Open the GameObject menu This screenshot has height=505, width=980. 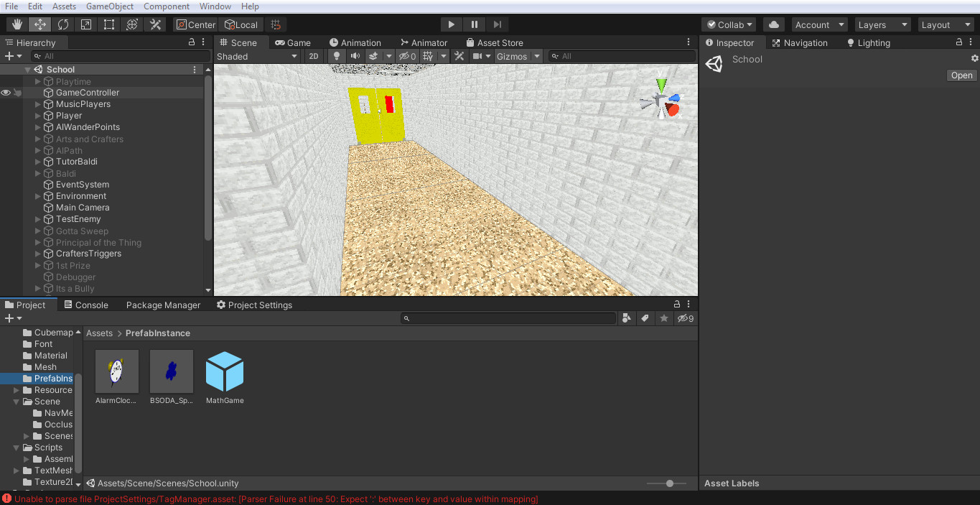pyautogui.click(x=109, y=6)
